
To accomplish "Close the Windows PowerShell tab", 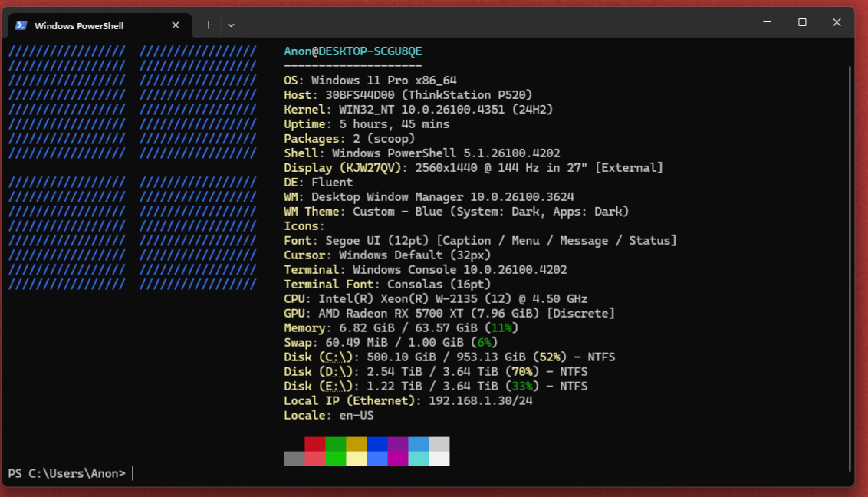I will tap(176, 25).
